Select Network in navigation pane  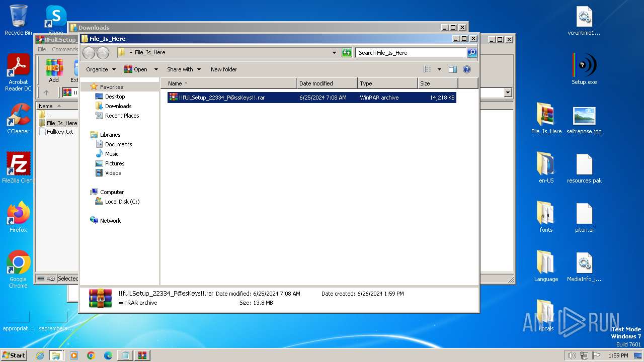(x=110, y=221)
